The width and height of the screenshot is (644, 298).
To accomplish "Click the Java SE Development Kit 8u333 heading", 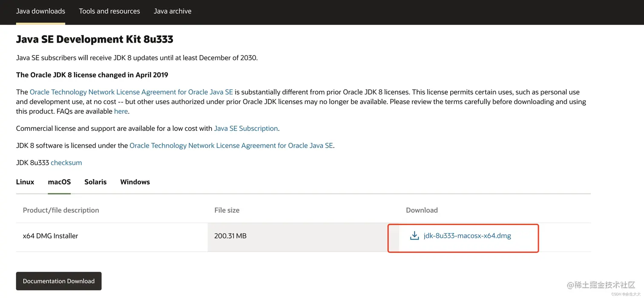I will (95, 39).
